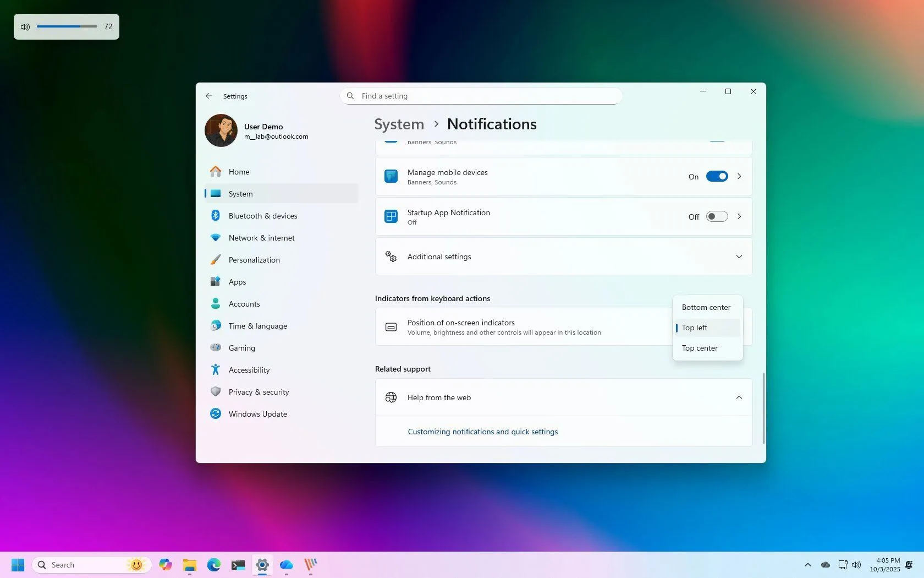Viewport: 924px width, 578px height.
Task: Open the Microsoft Edge browser from taskbar
Action: 213,565
